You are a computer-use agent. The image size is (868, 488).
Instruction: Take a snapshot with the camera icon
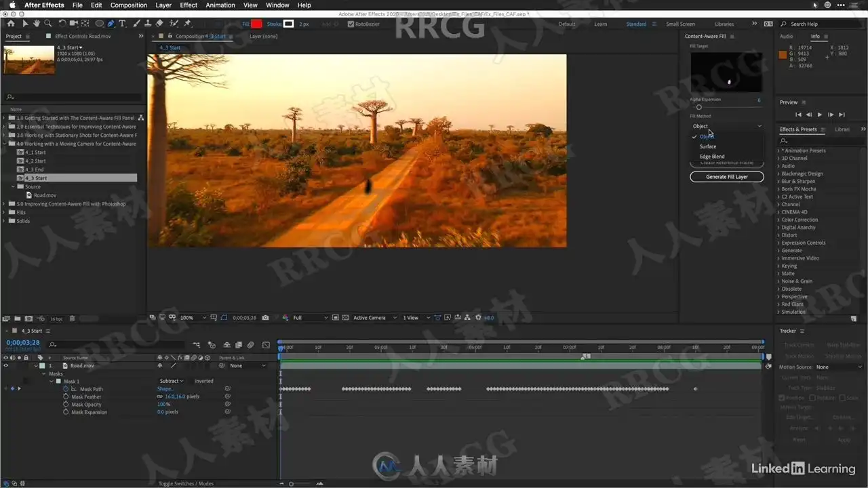pyautogui.click(x=265, y=318)
